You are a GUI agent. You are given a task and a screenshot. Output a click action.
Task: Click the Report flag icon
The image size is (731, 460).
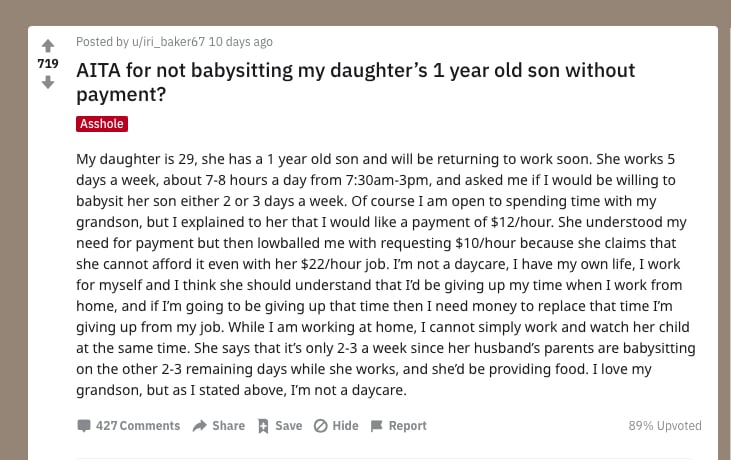click(377, 425)
